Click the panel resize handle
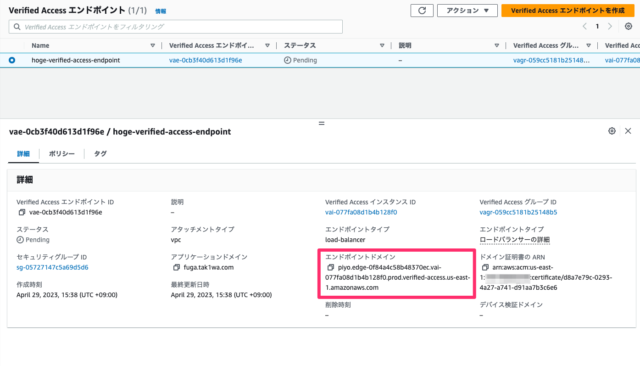 point(322,123)
